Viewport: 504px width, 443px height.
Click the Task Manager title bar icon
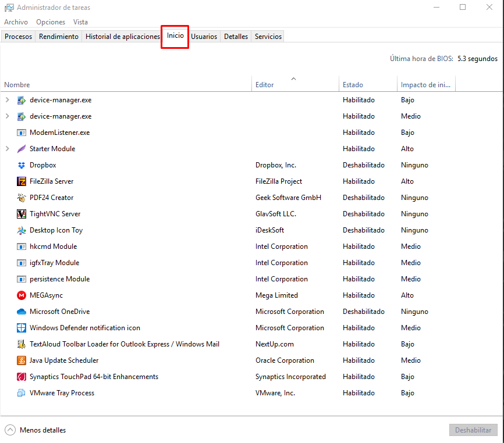(x=9, y=8)
